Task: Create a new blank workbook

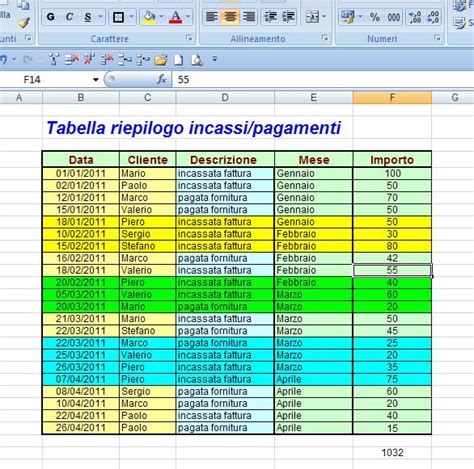Action: click(179, 60)
